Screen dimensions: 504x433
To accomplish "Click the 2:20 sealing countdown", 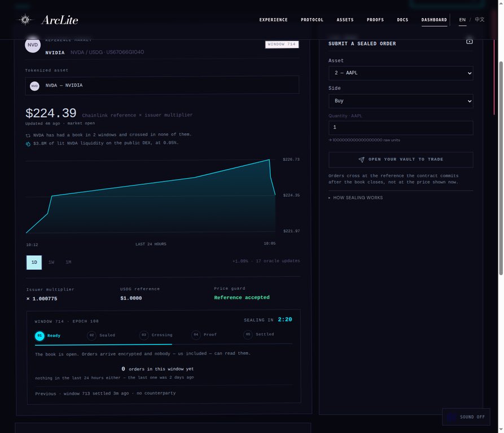I will pos(285,319).
